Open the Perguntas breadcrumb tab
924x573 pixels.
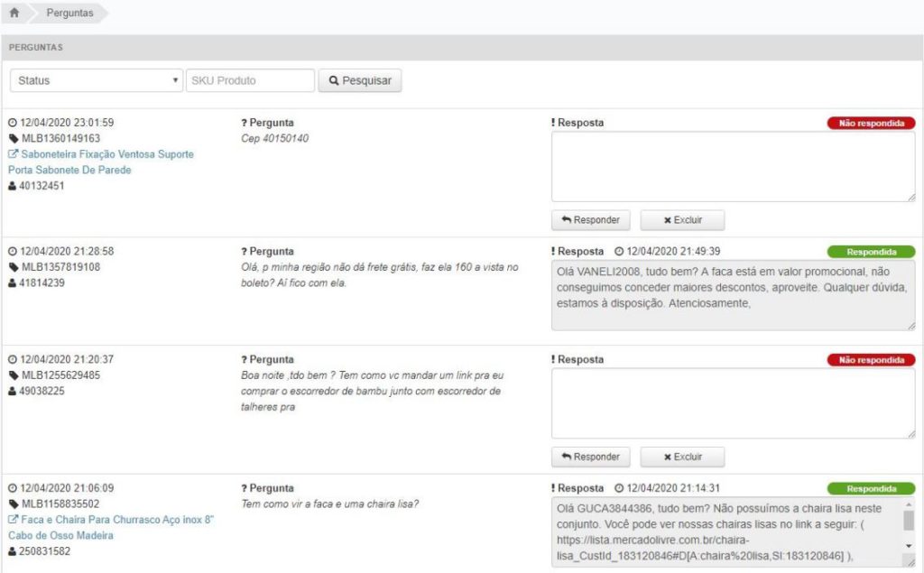[x=69, y=13]
